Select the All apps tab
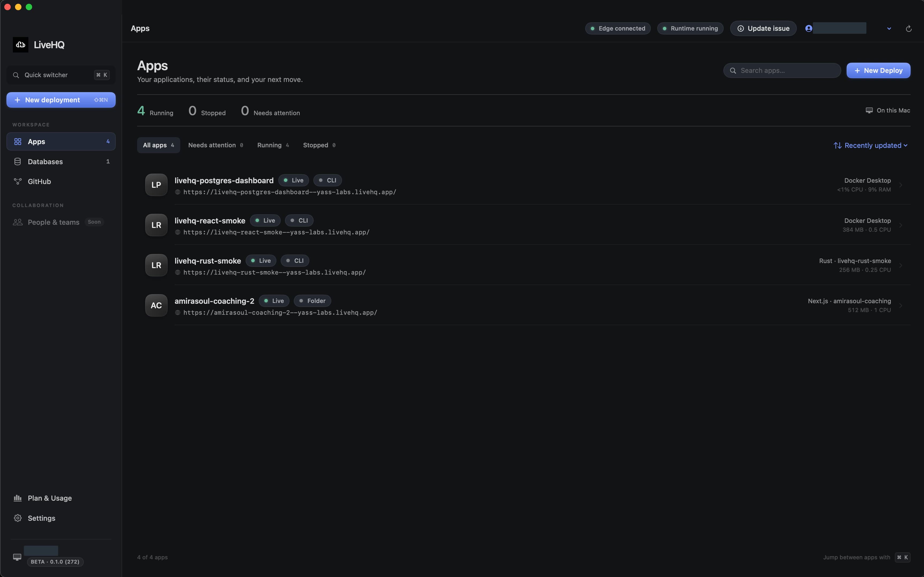Viewport: 924px width, 577px height. pyautogui.click(x=158, y=145)
